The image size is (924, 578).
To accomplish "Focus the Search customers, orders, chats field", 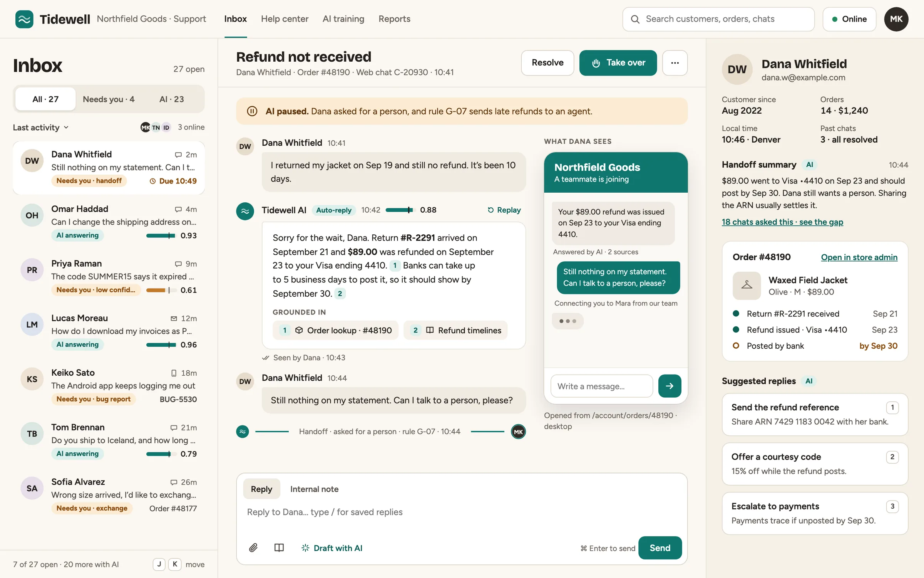I will 718,19.
